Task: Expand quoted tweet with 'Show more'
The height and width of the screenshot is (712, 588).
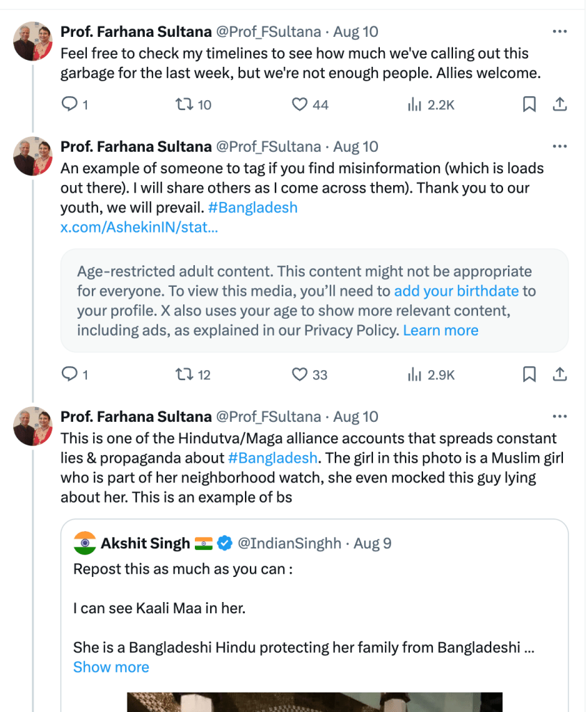Action: point(111,667)
